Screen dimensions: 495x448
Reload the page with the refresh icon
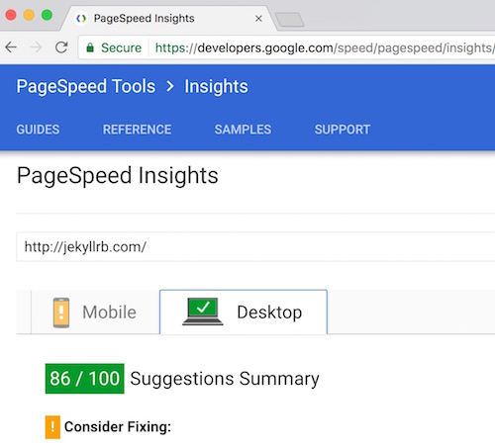(x=61, y=47)
